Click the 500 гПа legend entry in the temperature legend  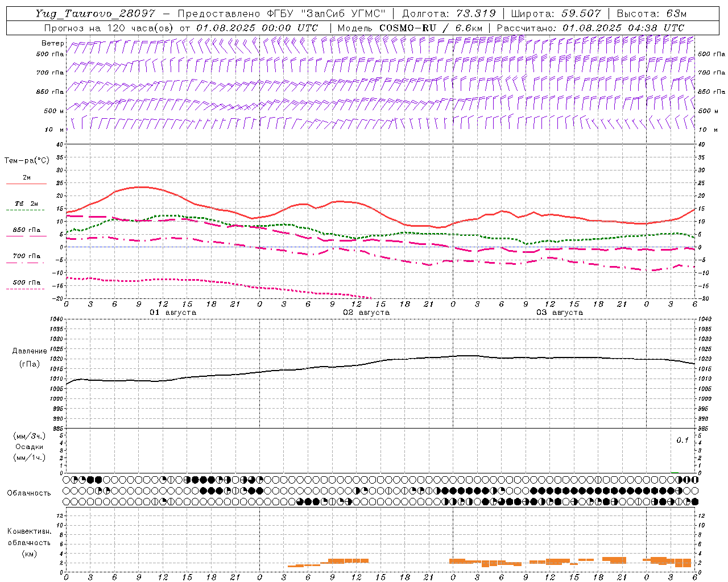coord(27,282)
